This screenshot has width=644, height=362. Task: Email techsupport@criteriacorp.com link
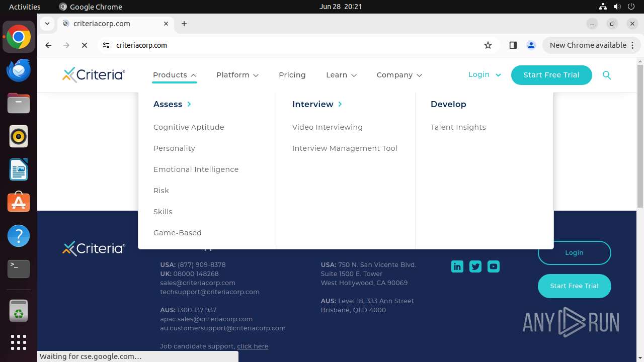click(210, 292)
